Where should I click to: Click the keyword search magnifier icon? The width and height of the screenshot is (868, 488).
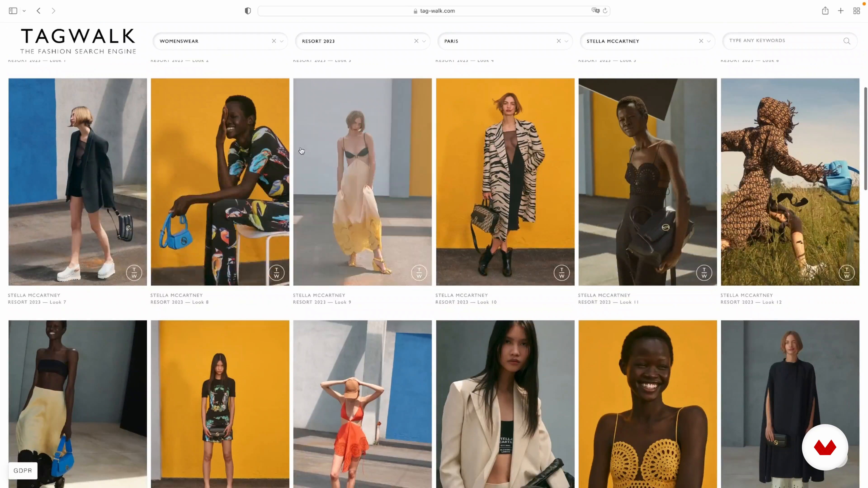(847, 41)
